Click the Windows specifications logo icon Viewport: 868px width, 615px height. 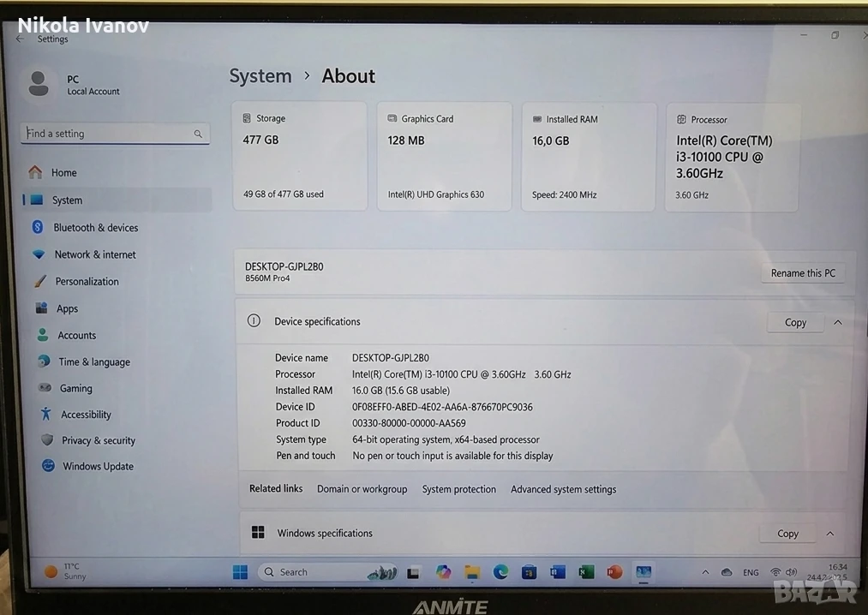click(x=258, y=533)
